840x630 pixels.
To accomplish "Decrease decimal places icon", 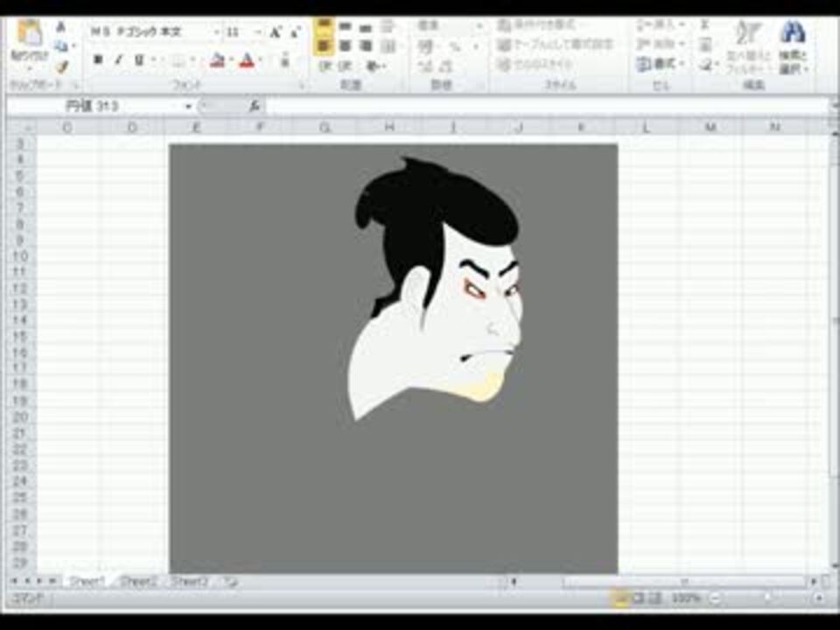I will [445, 66].
